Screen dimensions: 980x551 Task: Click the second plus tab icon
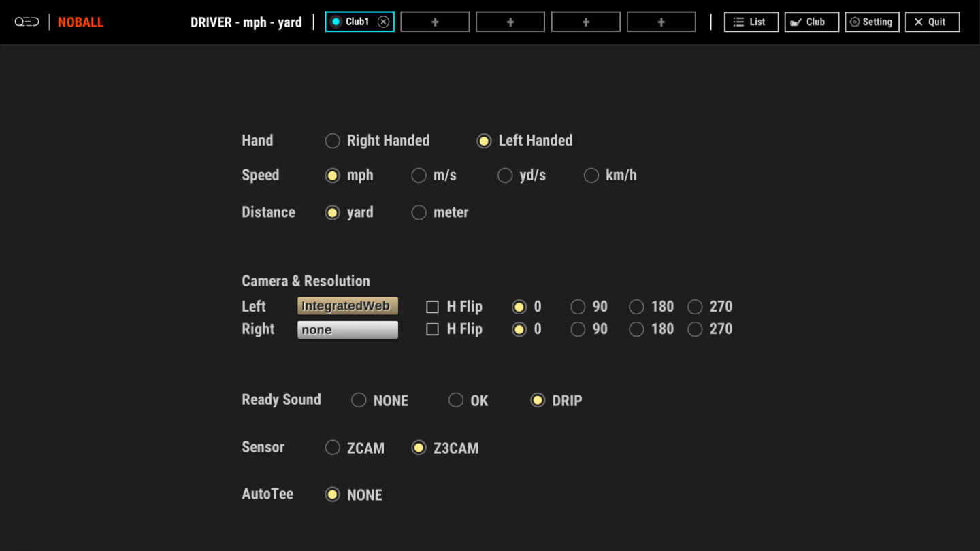[510, 21]
